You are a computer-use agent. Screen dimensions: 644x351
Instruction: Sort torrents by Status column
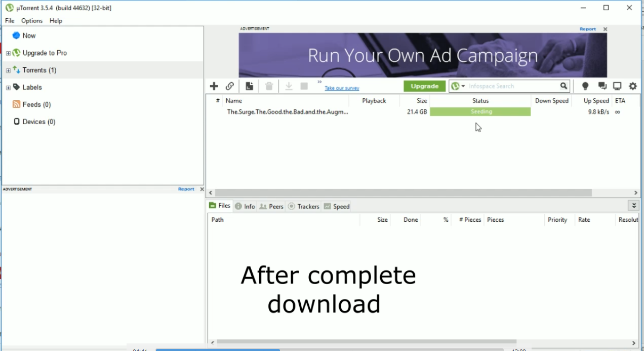point(480,101)
